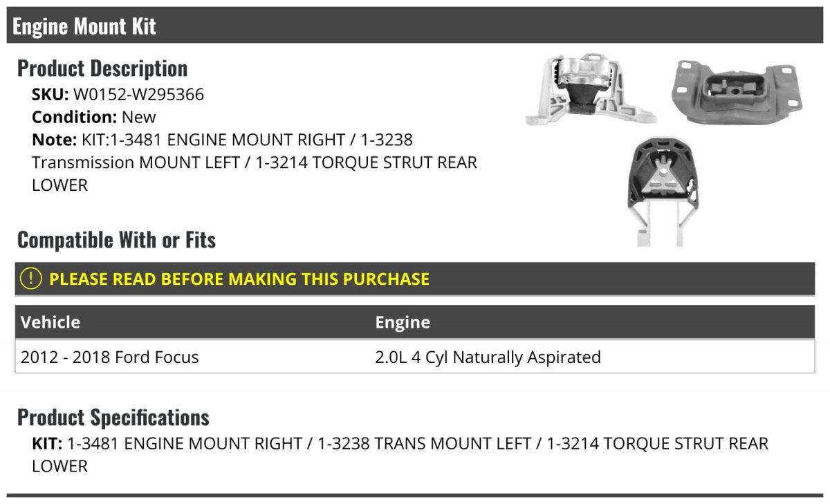Click the Note label in the description
830x504 pixels.
[53, 140]
